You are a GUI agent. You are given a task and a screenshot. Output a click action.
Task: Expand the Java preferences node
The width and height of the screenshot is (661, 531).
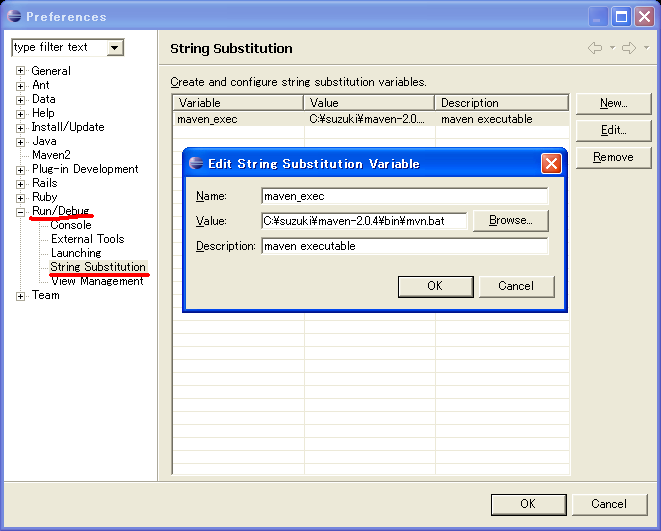click(20, 141)
